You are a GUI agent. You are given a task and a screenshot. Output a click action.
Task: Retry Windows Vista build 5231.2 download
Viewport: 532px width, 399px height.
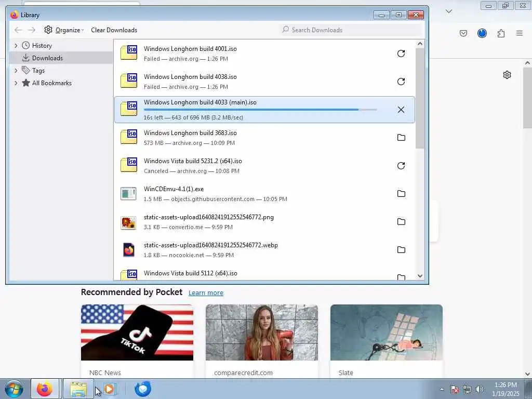[401, 166]
